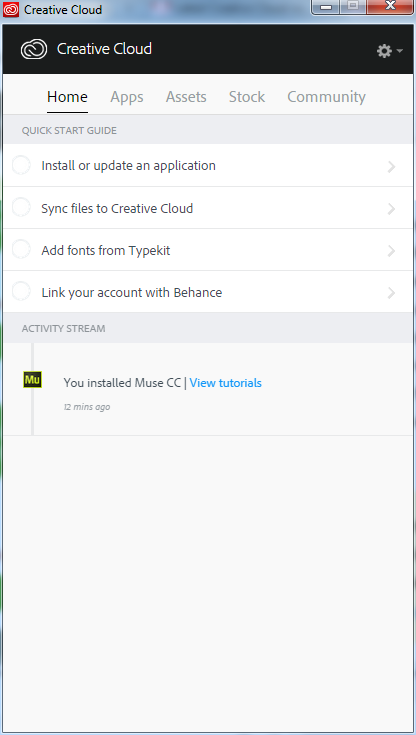The height and width of the screenshot is (735, 416).
Task: Select 'Install or update an application' text
Action: [129, 166]
